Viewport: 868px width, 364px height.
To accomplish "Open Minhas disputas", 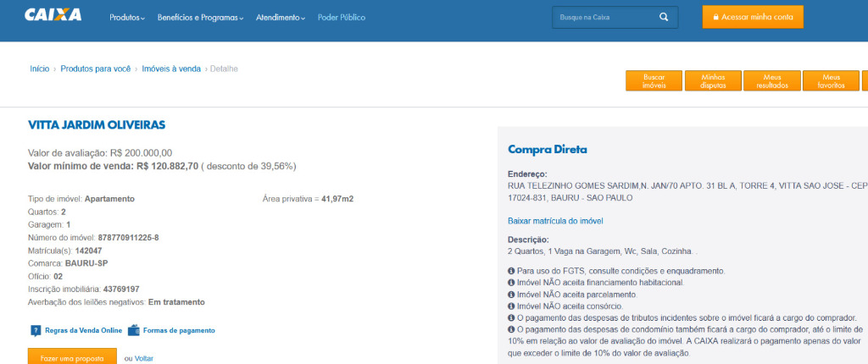I will pyautogui.click(x=713, y=80).
